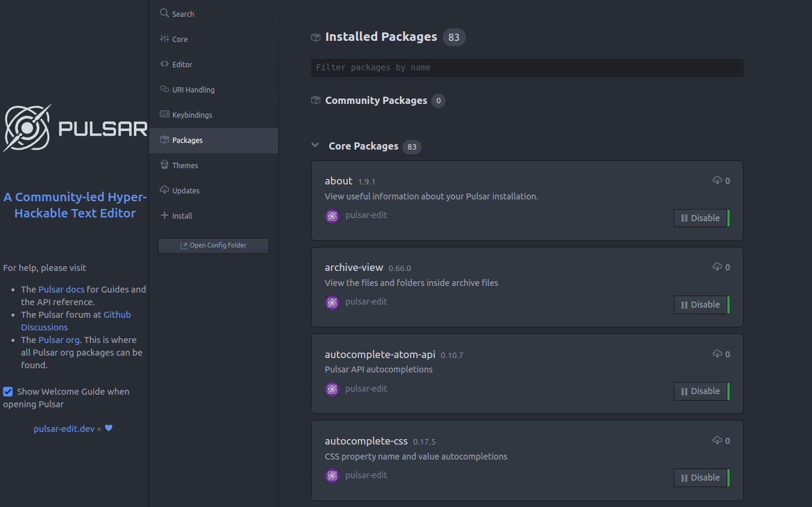Click the sliders icon beside Core
The image size is (812, 507).
(x=165, y=38)
